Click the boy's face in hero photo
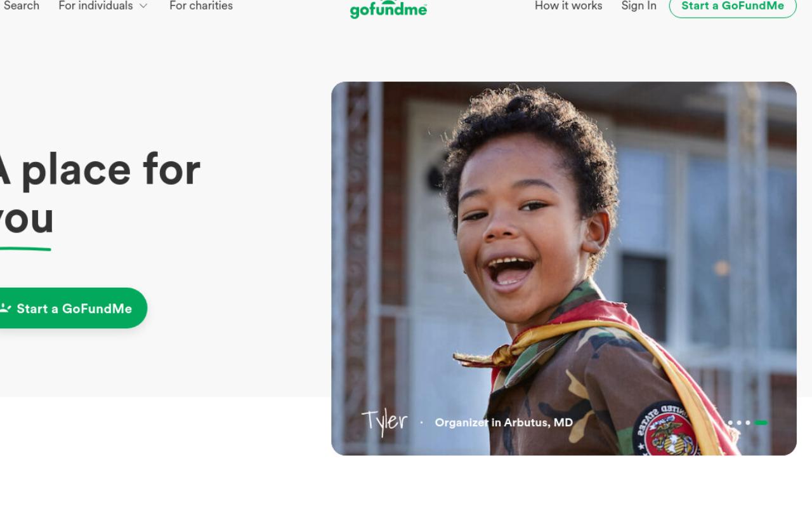 pyautogui.click(x=521, y=231)
